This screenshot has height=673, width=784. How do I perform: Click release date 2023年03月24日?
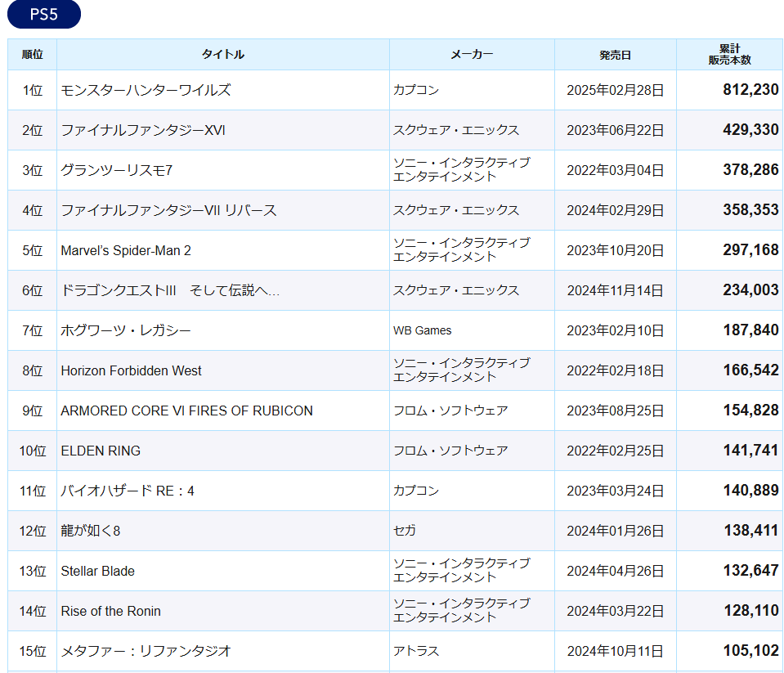coord(615,491)
